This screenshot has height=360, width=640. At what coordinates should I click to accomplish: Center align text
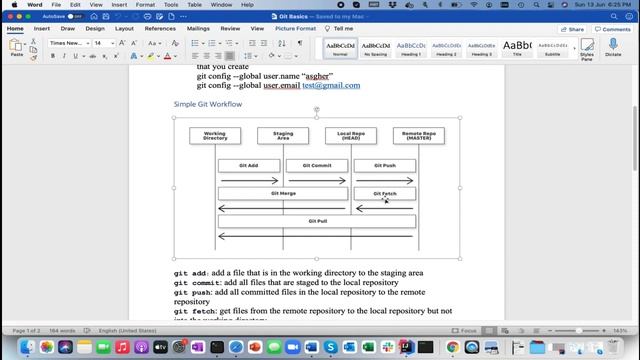point(207,56)
